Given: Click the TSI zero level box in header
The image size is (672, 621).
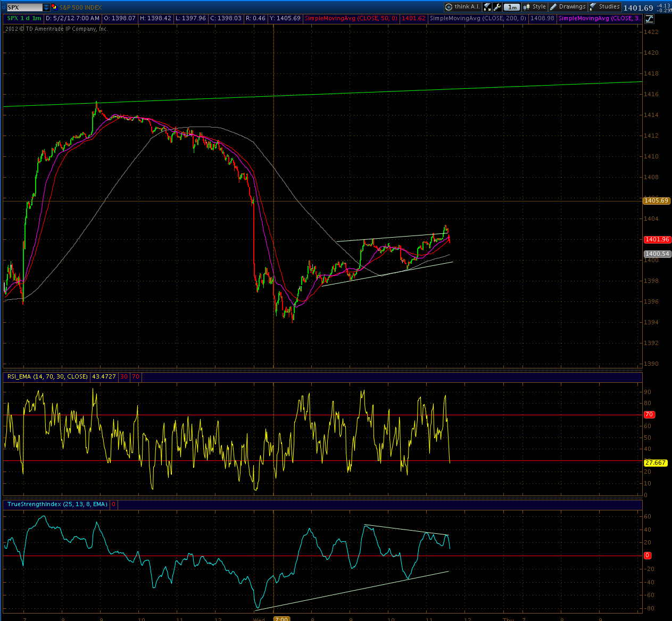Looking at the screenshot, I should [x=114, y=504].
